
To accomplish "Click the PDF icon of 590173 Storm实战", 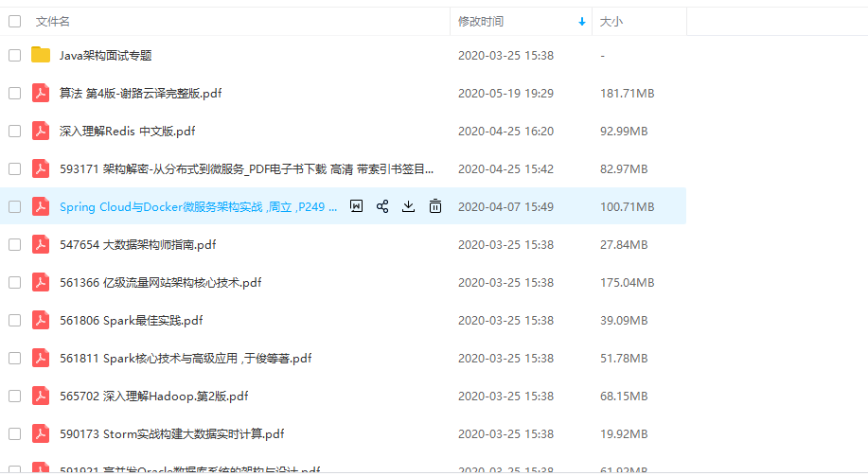I will tap(41, 433).
